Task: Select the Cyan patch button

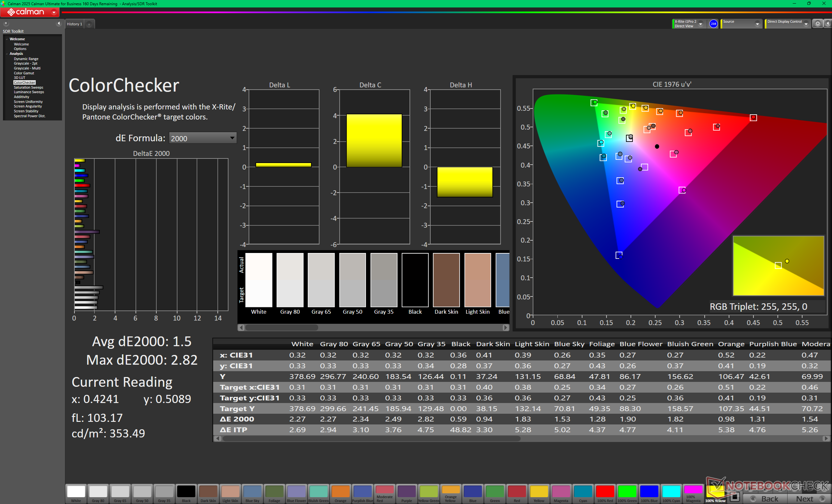Action: point(583,494)
